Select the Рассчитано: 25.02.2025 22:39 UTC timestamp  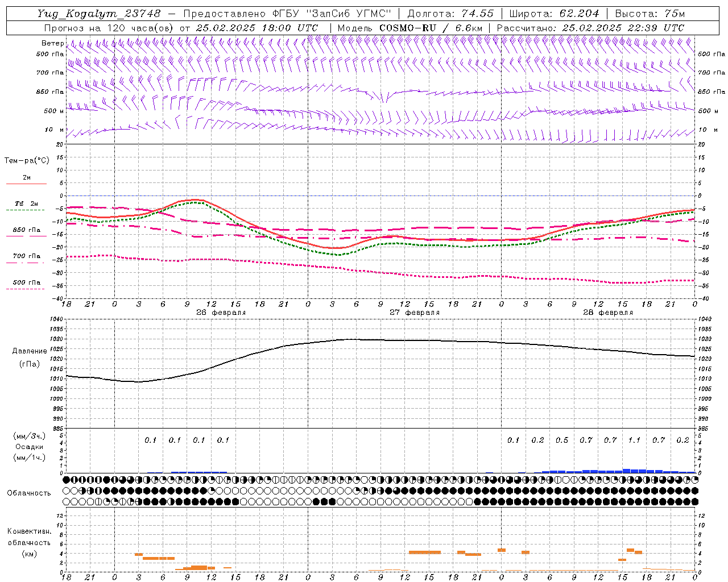pos(590,28)
